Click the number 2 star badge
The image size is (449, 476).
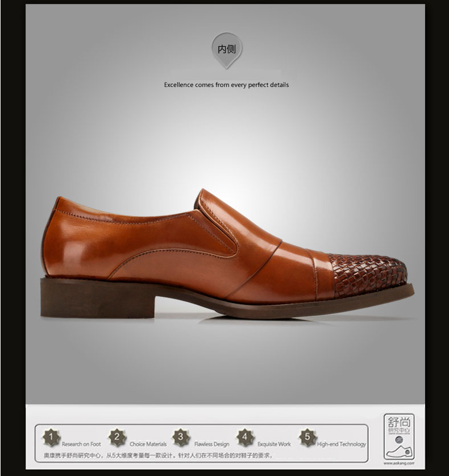117,437
